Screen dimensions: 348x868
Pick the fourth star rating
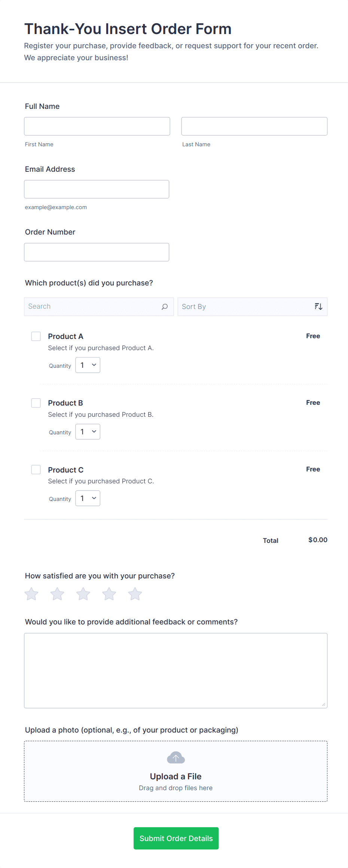coord(109,594)
